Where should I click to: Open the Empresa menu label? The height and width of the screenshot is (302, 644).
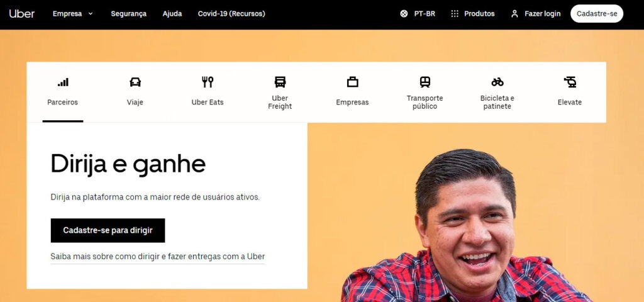pos(67,14)
